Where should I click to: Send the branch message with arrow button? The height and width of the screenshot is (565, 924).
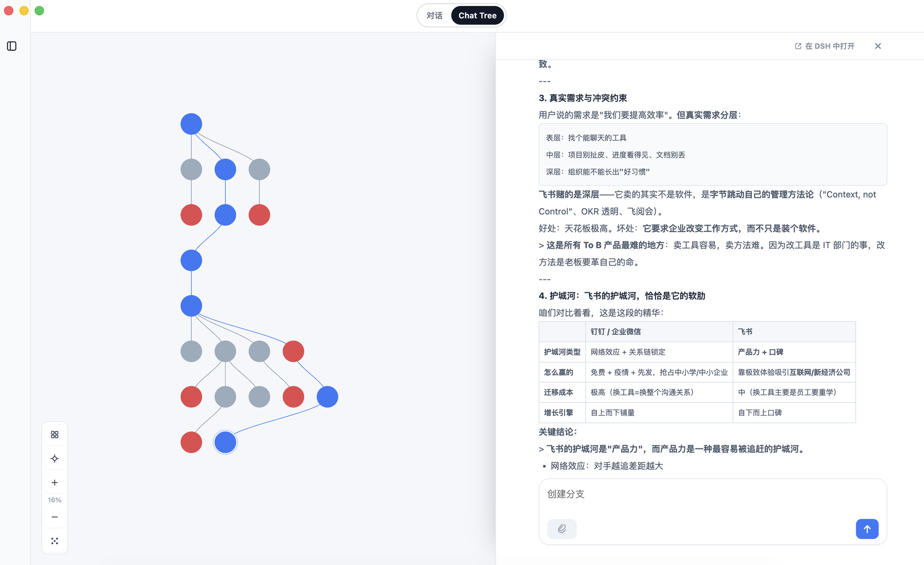pyautogui.click(x=867, y=529)
